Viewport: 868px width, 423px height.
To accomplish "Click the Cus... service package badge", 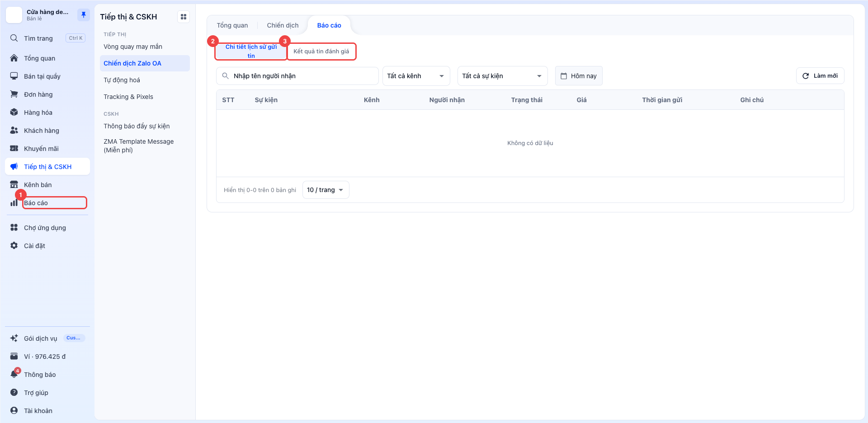I will [74, 338].
